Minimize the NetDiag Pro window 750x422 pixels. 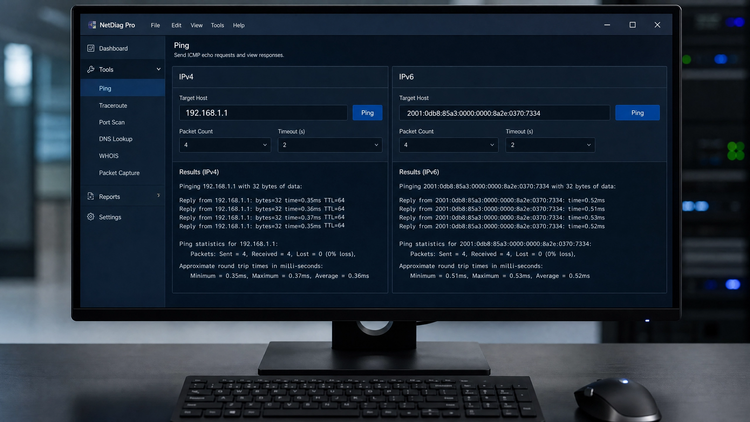pyautogui.click(x=607, y=25)
